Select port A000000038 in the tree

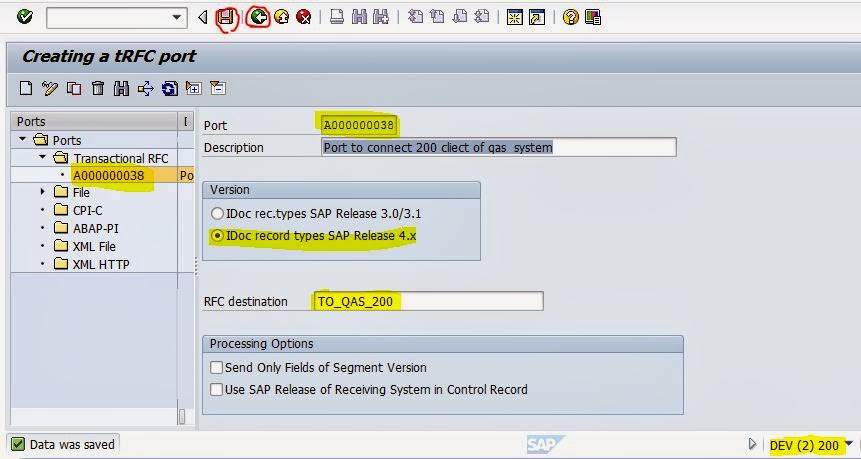pyautogui.click(x=108, y=175)
